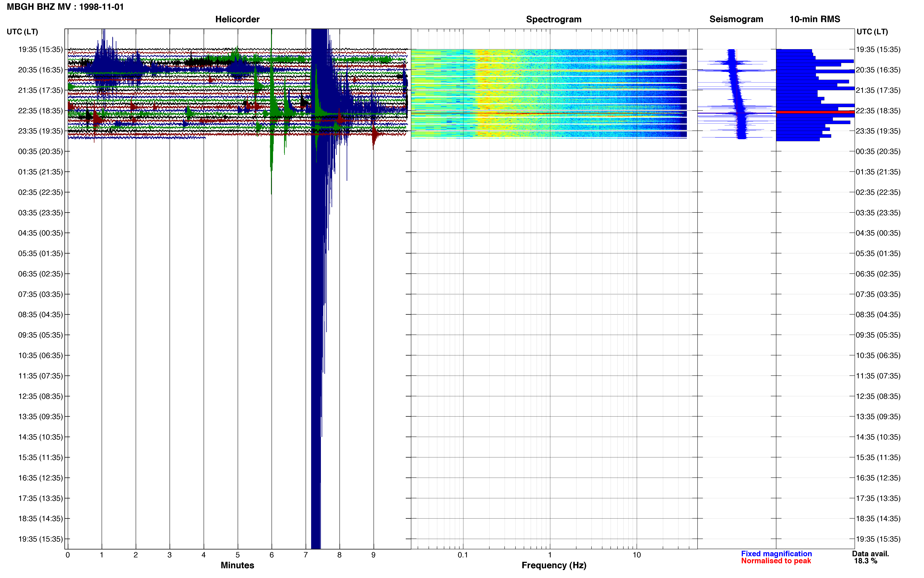Click the right UTC (LT) header
Screen dimensions: 924x578
click(872, 32)
